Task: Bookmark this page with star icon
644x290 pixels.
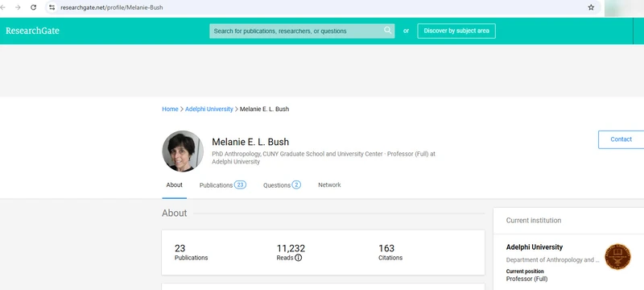Action: coord(591,7)
